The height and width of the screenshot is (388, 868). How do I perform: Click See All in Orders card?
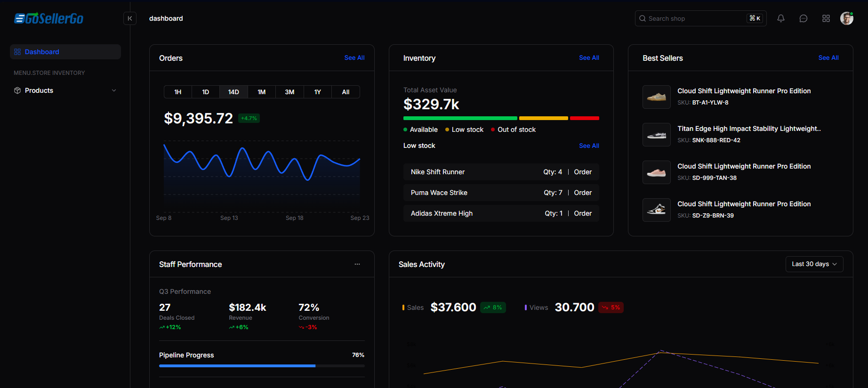click(354, 58)
